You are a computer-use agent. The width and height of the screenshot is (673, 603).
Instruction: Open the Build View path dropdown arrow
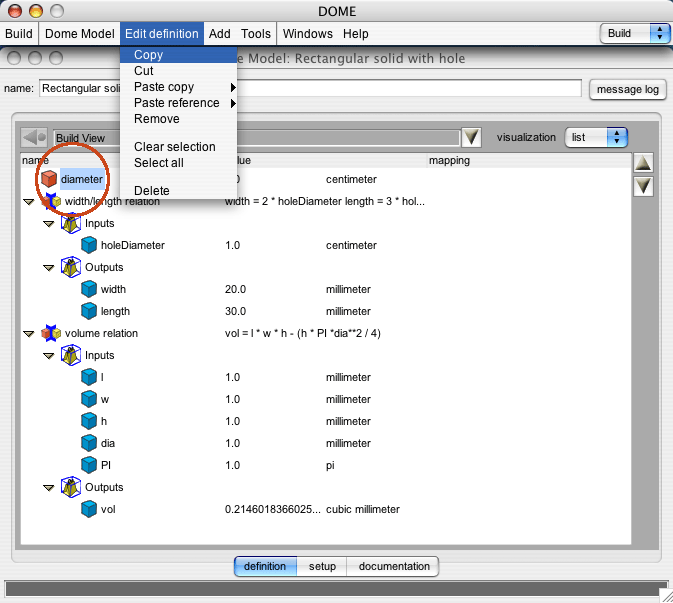tap(471, 138)
